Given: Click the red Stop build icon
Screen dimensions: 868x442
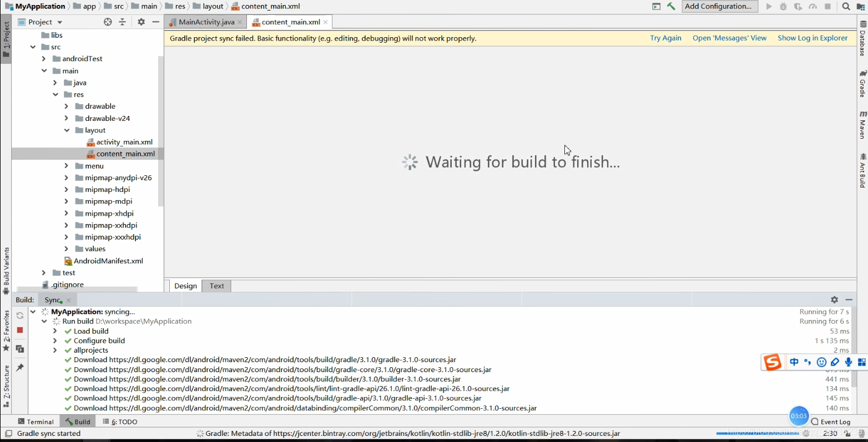Looking at the screenshot, I should pyautogui.click(x=20, y=330).
